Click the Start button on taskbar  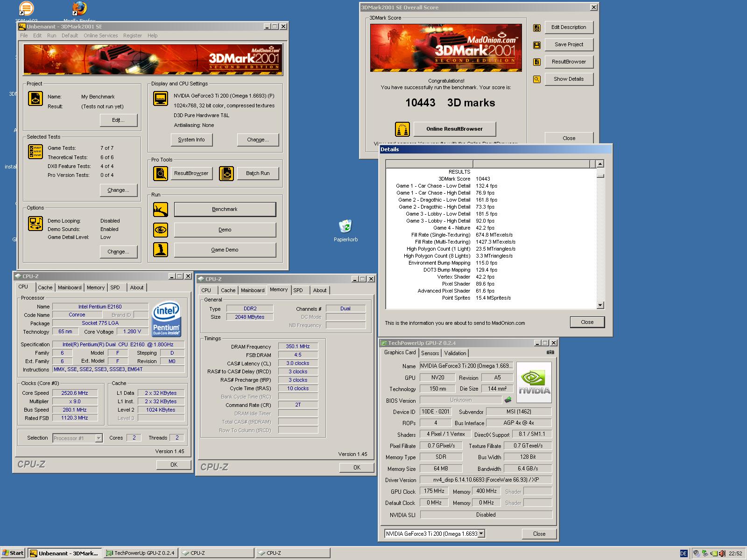coord(13,553)
